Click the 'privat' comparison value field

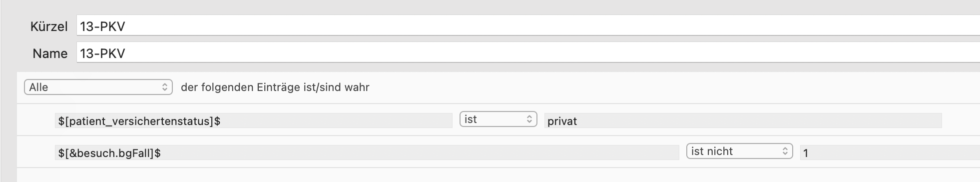(743, 121)
